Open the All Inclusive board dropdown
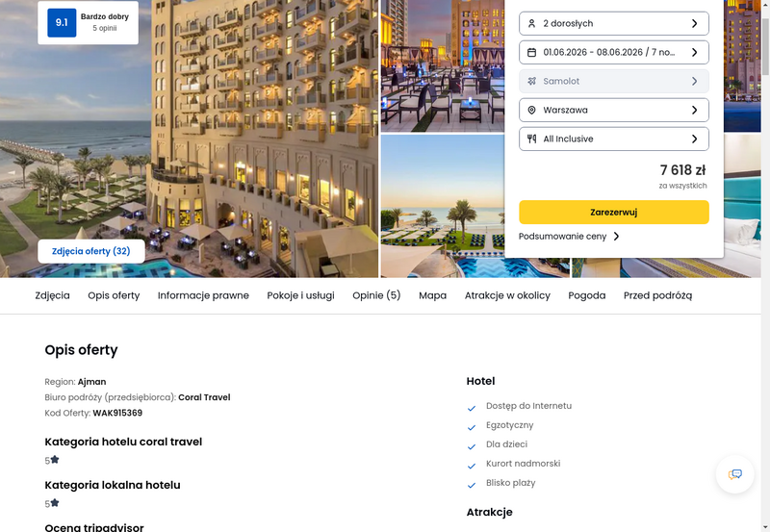The width and height of the screenshot is (770, 532). click(614, 139)
